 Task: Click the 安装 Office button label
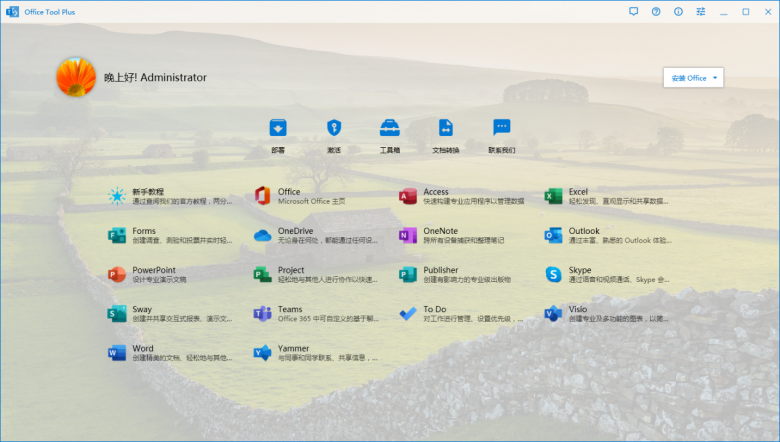coord(689,78)
